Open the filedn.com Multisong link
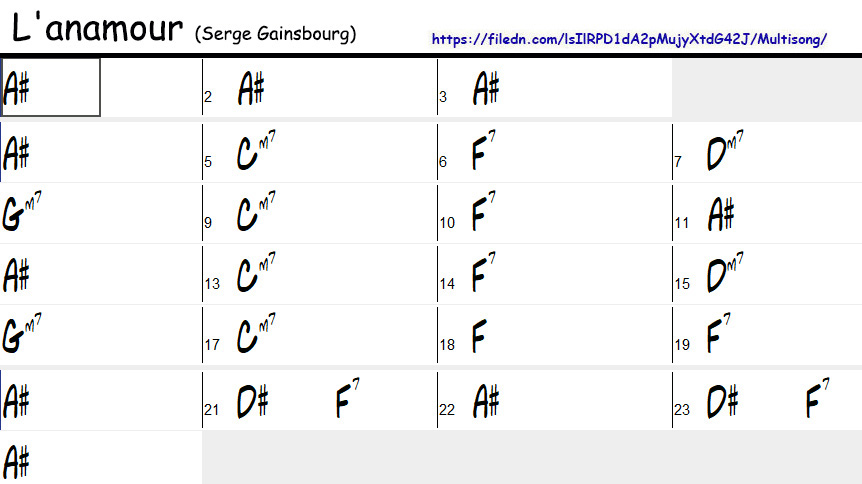 (x=629, y=40)
